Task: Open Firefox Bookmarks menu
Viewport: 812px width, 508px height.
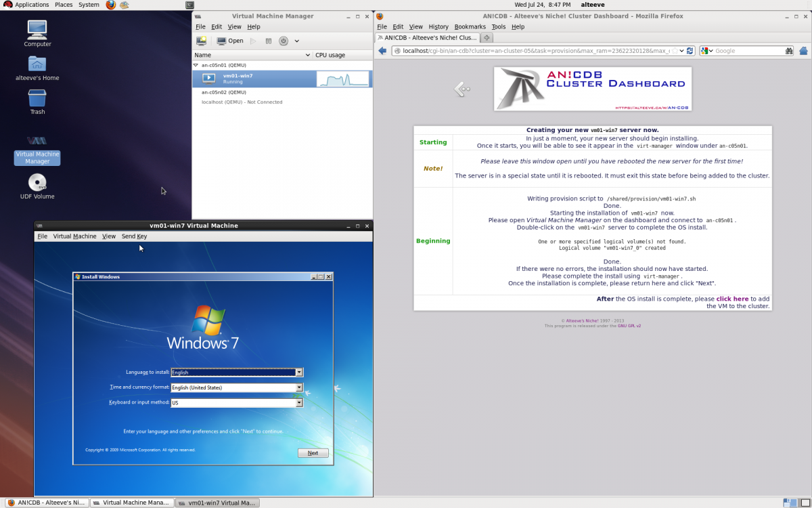Action: [x=470, y=27]
